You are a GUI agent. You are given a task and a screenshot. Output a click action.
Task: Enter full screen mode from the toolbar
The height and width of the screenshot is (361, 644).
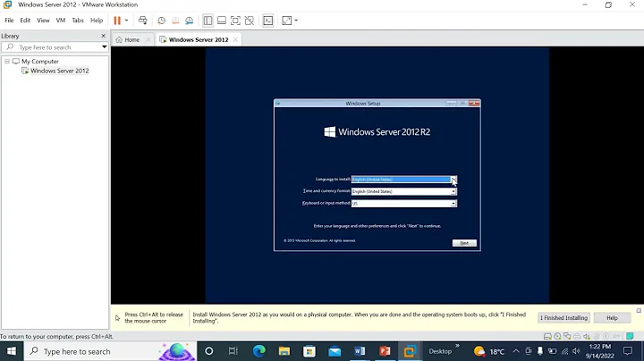tap(235, 21)
